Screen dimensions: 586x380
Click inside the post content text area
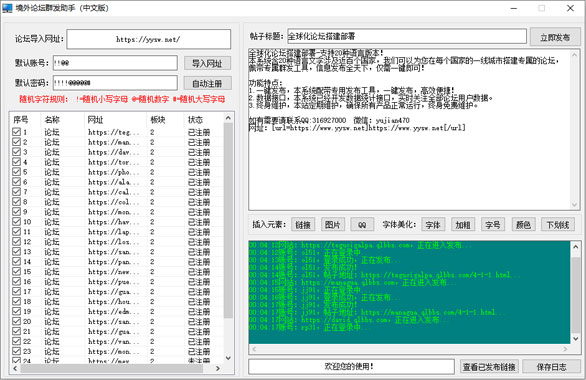(410, 129)
